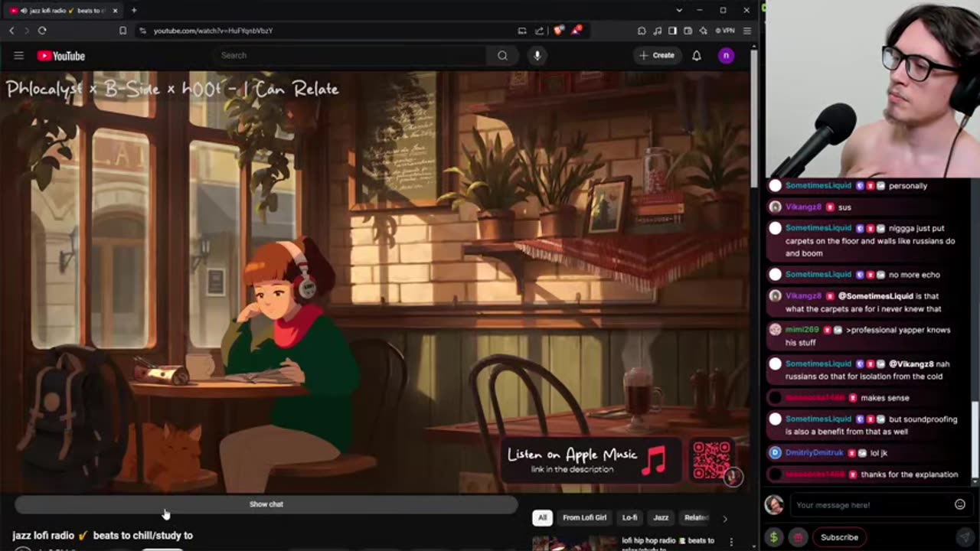The width and height of the screenshot is (980, 551).
Task: Click SometimesLiquid on the personally message
Action: [x=818, y=185]
